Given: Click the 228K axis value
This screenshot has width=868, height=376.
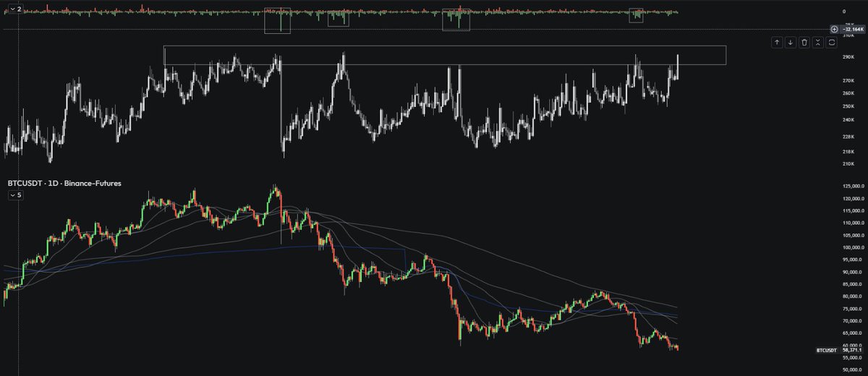Looking at the screenshot, I should (x=848, y=137).
